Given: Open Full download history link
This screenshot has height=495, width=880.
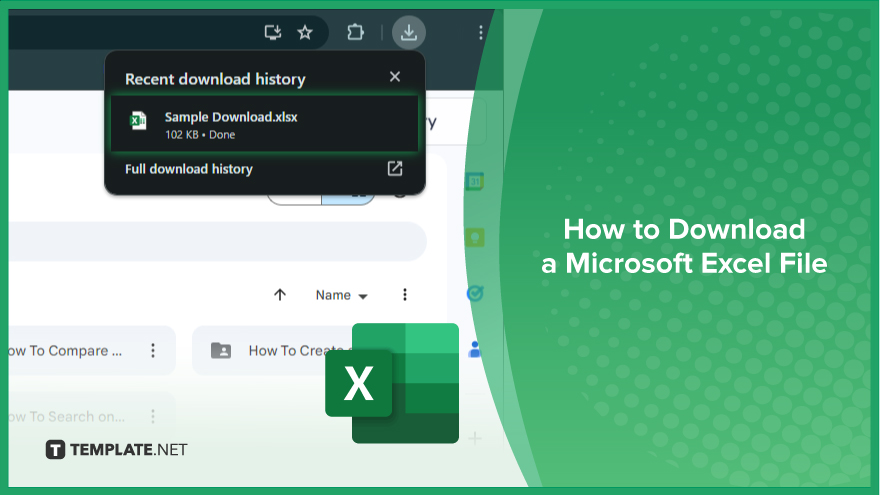Looking at the screenshot, I should pos(189,169).
